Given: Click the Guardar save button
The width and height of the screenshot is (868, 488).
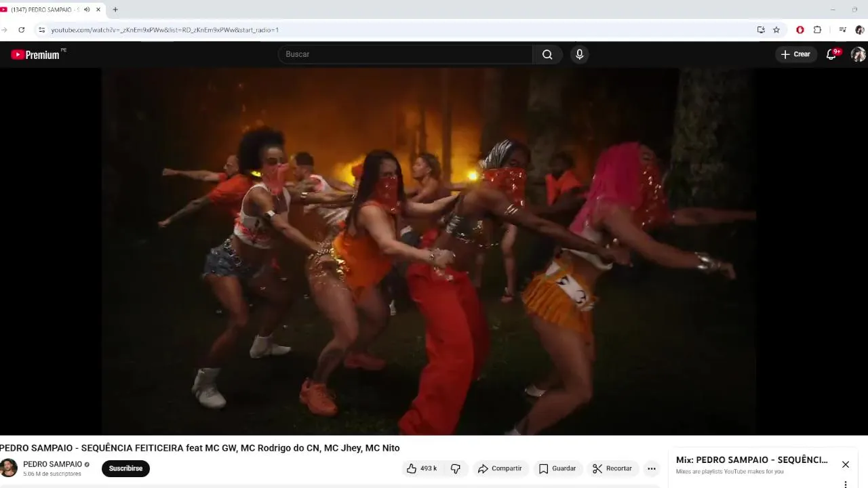Looking at the screenshot, I should pyautogui.click(x=557, y=468).
